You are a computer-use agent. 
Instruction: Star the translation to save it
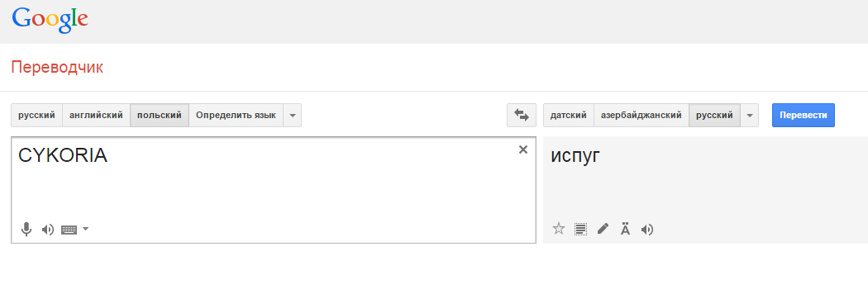(x=559, y=229)
